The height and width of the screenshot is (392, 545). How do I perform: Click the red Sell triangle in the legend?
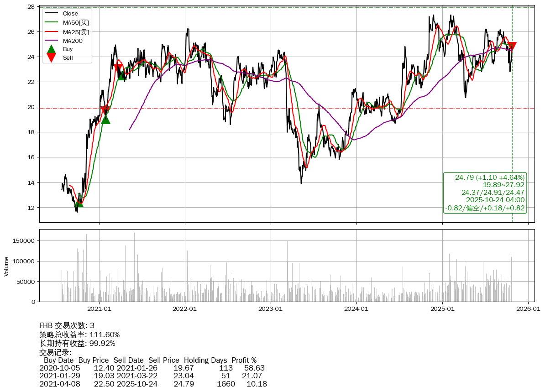(52, 57)
